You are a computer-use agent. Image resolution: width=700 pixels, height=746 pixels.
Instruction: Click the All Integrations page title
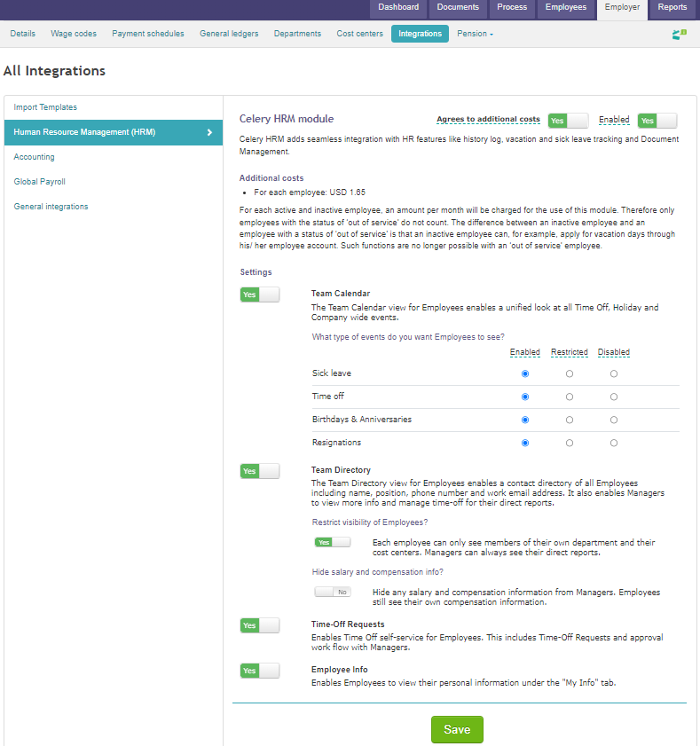[x=54, y=71]
